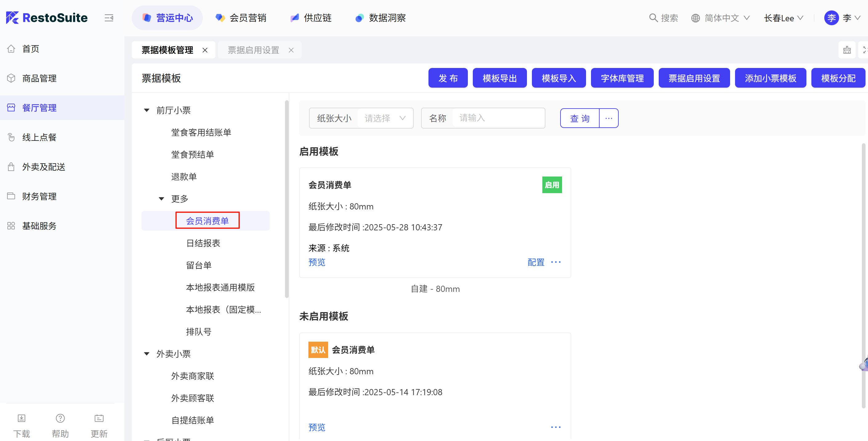Select 日结报表 in tree
The width and height of the screenshot is (868, 441).
coord(203,243)
